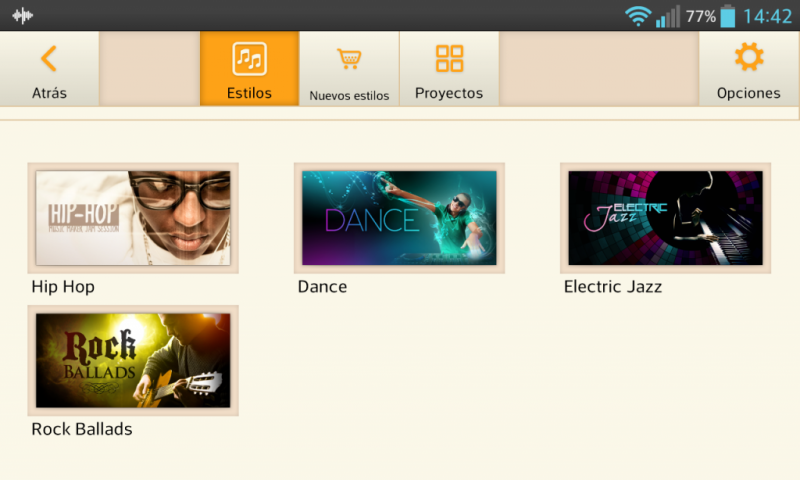Tap the waveform notification icon in status bar

pos(22,16)
